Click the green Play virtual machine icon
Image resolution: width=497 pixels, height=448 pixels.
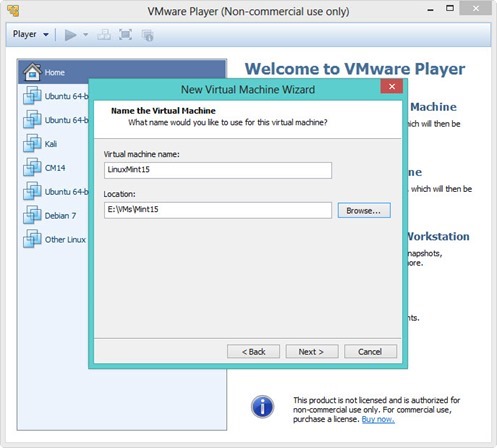(70, 35)
